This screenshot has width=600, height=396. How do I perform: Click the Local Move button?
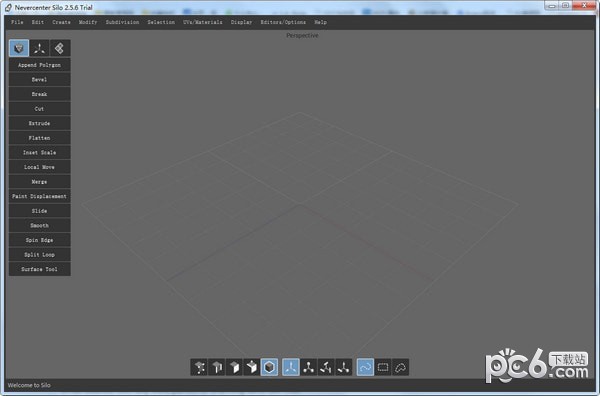coord(39,167)
